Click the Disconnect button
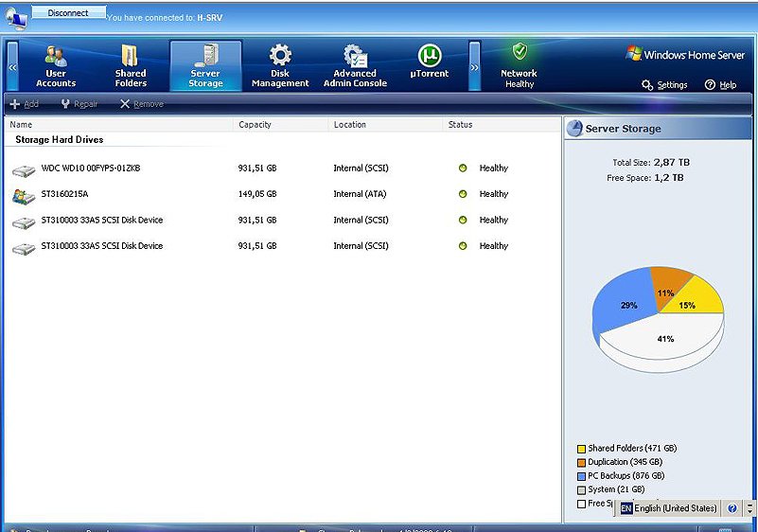The width and height of the screenshot is (758, 532). tap(68, 13)
